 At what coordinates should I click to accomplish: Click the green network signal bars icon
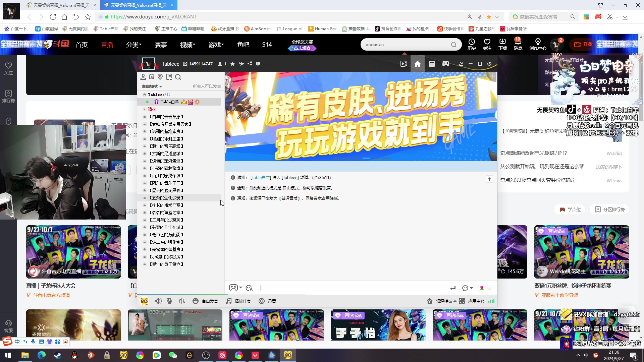tap(491, 301)
